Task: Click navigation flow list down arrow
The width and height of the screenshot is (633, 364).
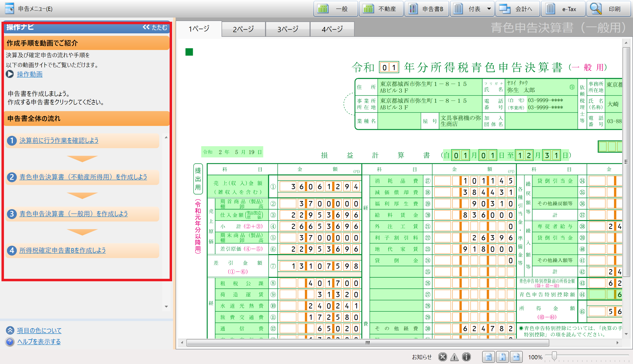Action: 166,306
